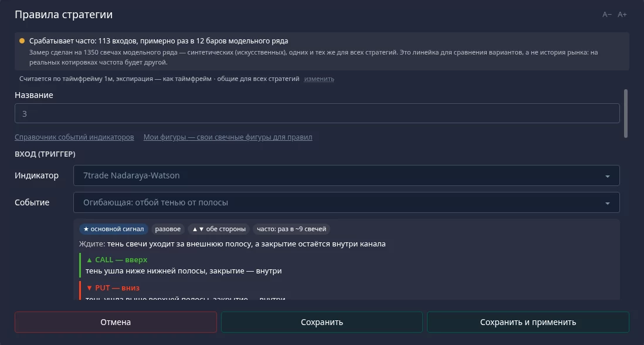The image size is (644, 345).
Task: Follow the "Мои фигуры" candlestick figures link
Action: 228,137
